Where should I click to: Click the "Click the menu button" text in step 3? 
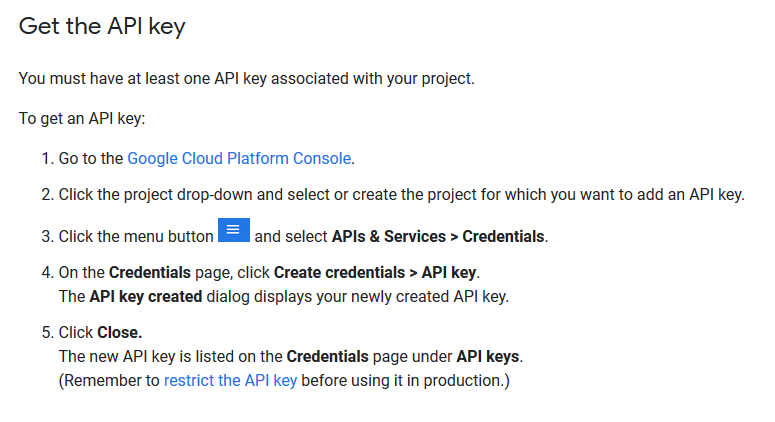click(136, 237)
